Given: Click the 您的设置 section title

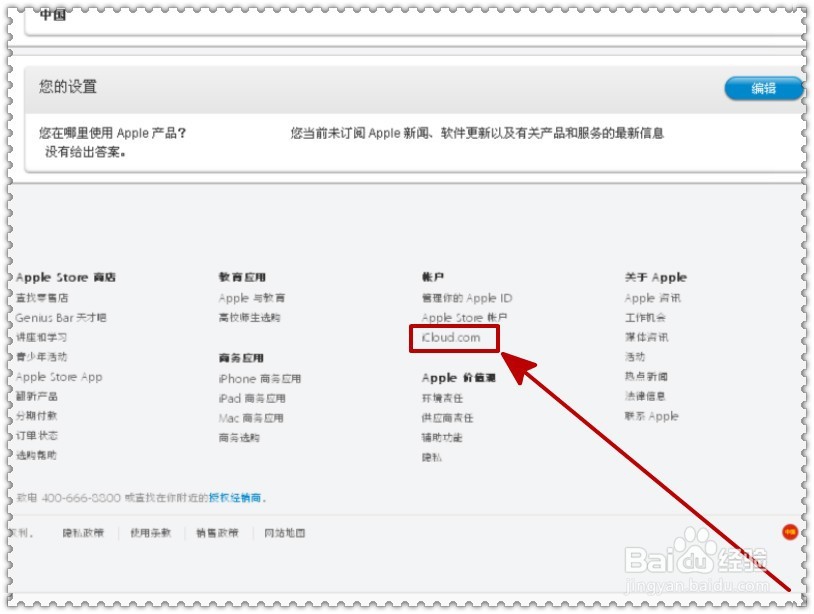Looking at the screenshot, I should click(67, 86).
